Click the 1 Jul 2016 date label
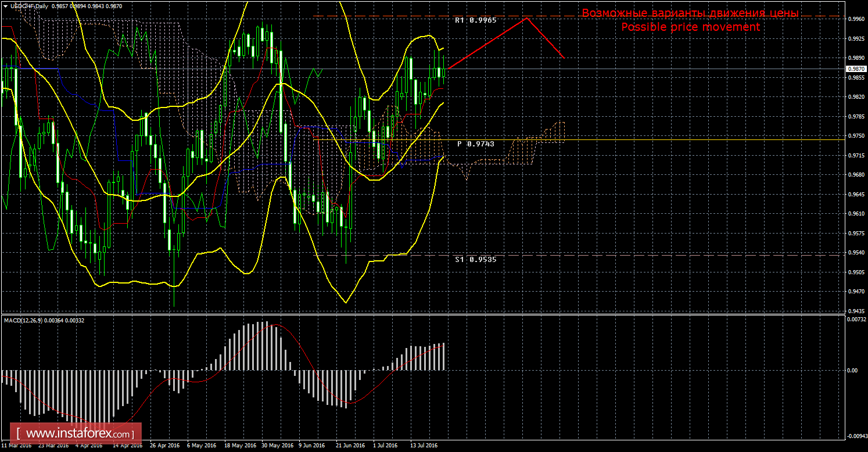 [x=385, y=446]
